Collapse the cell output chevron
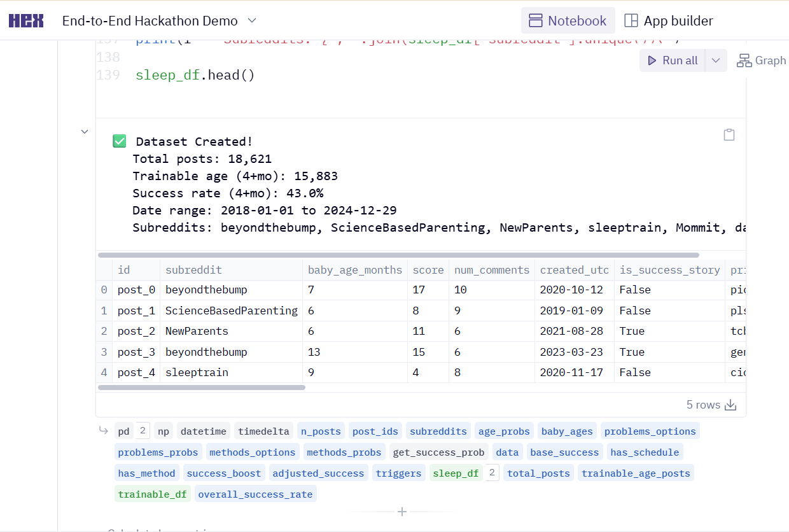789x532 pixels. pyautogui.click(x=84, y=132)
